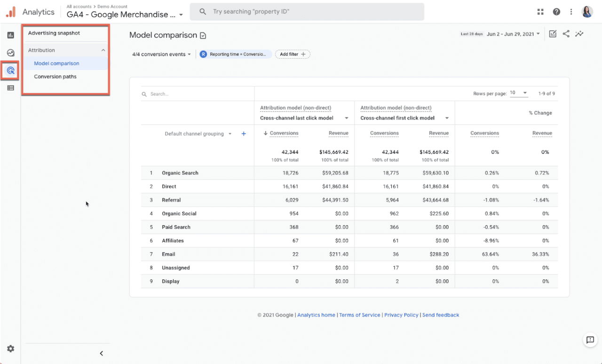Open Analytics Insights with the sparkle icon
The height and width of the screenshot is (364, 602).
click(579, 34)
